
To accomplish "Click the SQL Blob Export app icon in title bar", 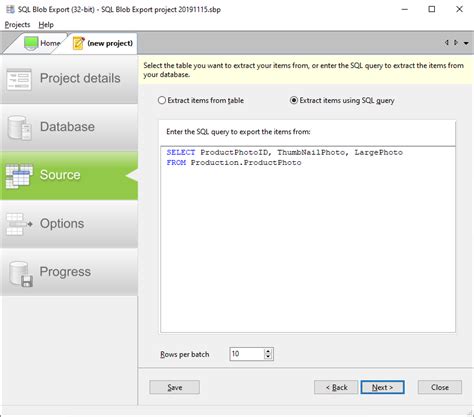I will pyautogui.click(x=10, y=9).
